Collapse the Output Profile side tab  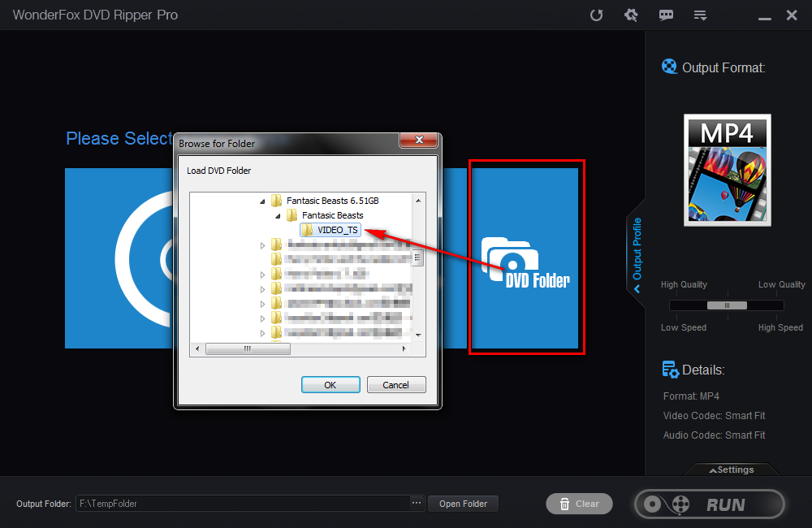click(x=637, y=254)
